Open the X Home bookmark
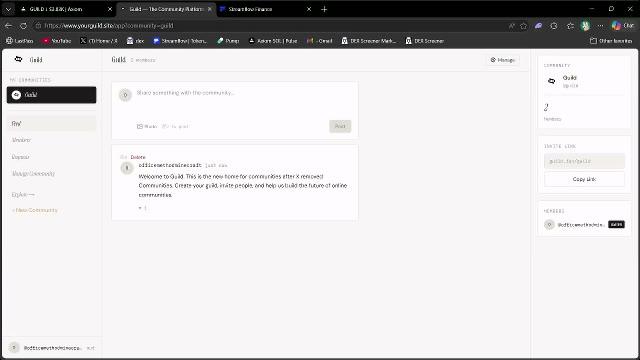Viewport: 640px width, 360px height. [x=99, y=41]
